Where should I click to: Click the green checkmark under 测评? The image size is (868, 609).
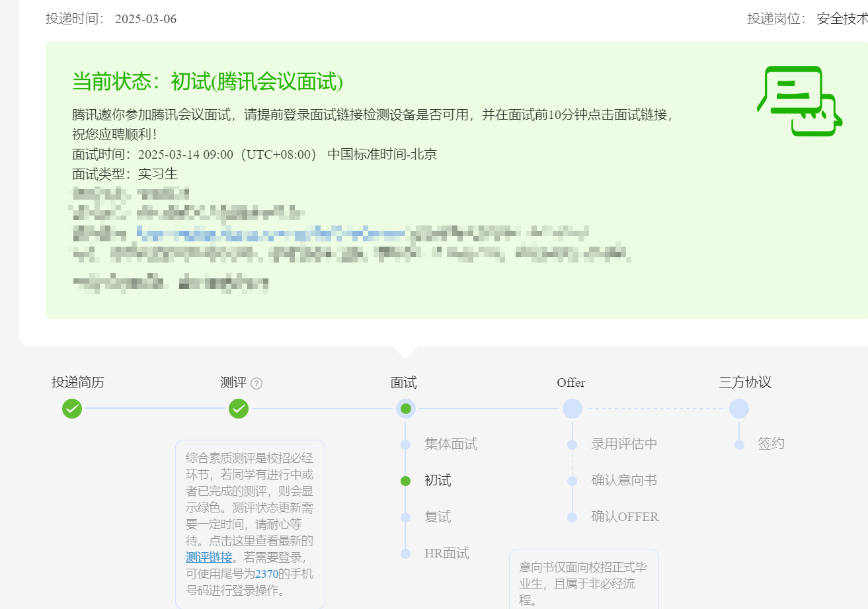[x=239, y=409]
